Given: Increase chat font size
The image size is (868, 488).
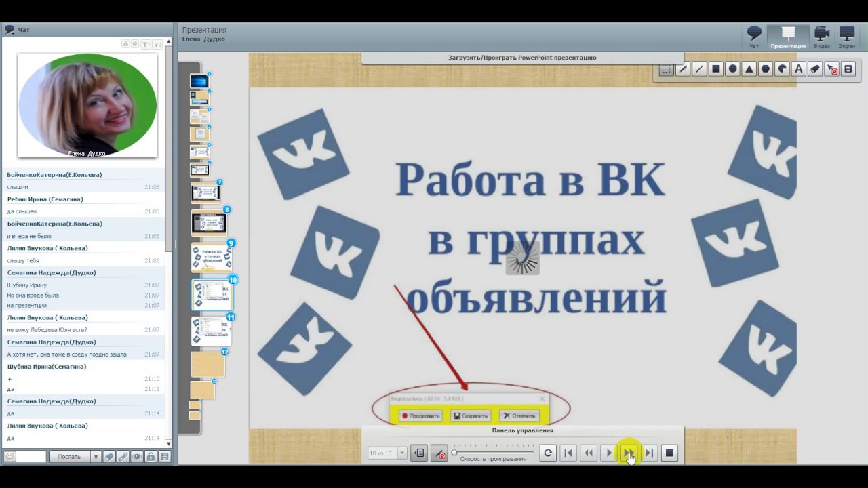Looking at the screenshot, I should point(146,44).
